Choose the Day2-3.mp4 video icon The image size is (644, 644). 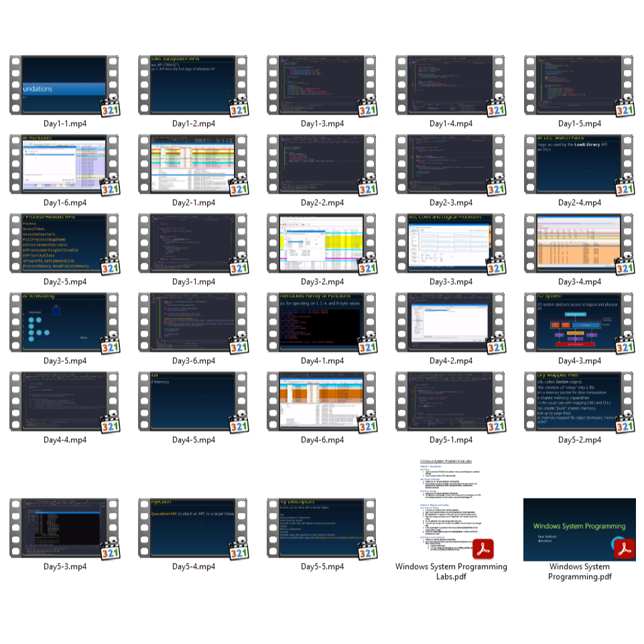point(450,164)
